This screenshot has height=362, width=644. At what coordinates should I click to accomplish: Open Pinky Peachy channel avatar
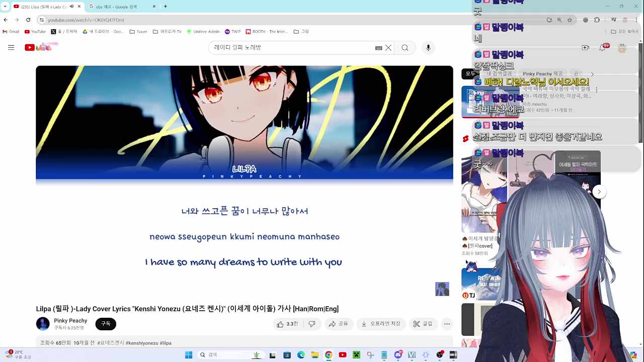[x=43, y=324]
